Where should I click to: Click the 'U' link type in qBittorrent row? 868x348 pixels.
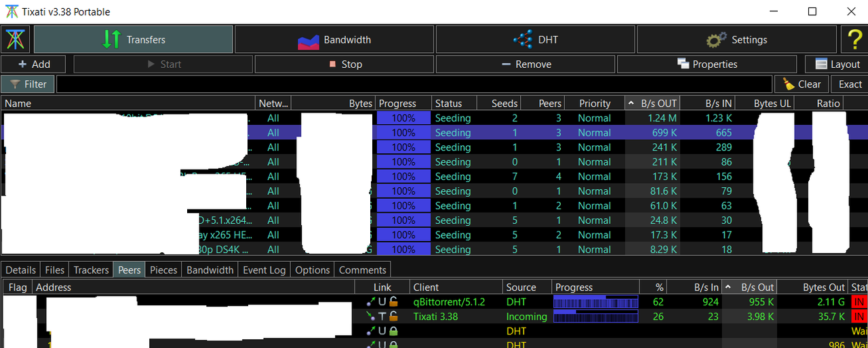tap(382, 302)
